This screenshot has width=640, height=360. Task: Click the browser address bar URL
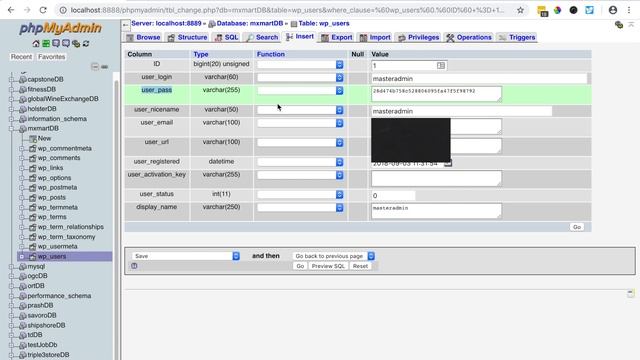pos(287,10)
